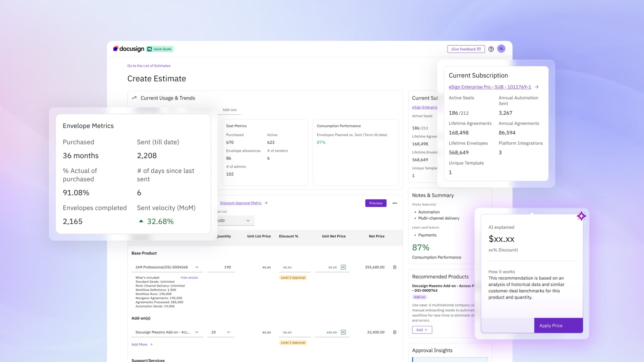The height and width of the screenshot is (362, 644).
Task: Click Level 1 Approval badge under IAM Professional
Action: (x=293, y=278)
